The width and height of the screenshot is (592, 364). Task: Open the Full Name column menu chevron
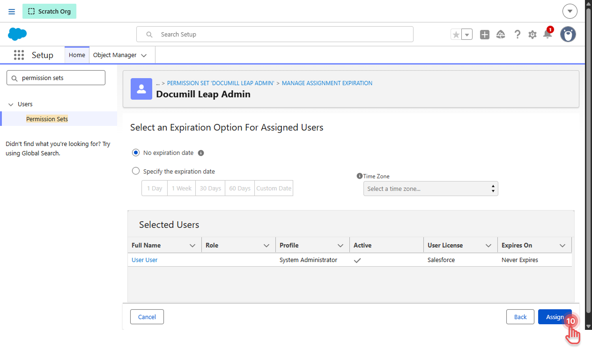[x=192, y=246]
